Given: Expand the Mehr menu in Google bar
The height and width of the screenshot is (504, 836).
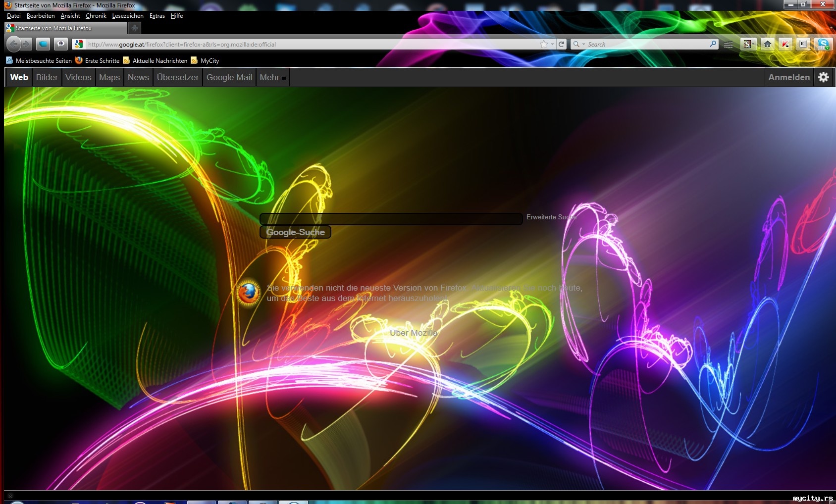Looking at the screenshot, I should (272, 77).
